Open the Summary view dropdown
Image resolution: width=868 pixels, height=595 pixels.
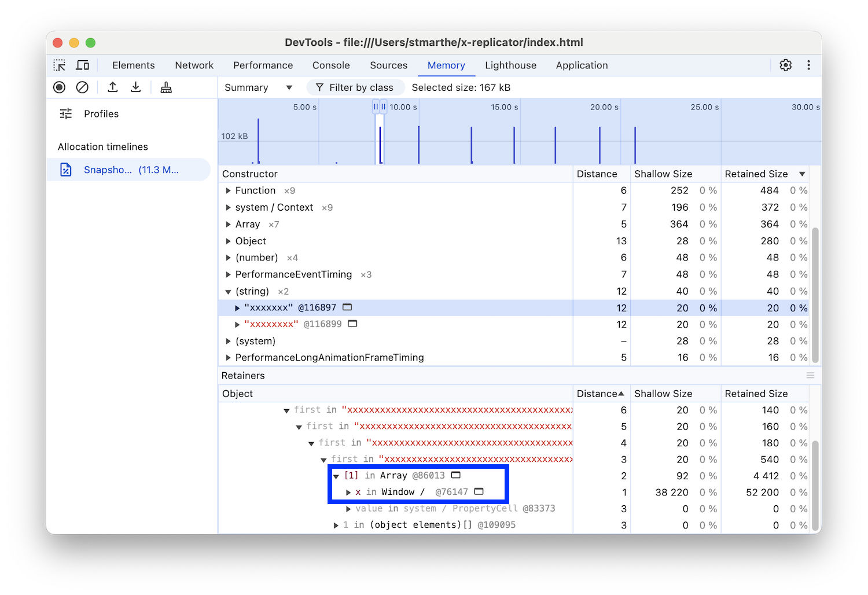point(258,87)
